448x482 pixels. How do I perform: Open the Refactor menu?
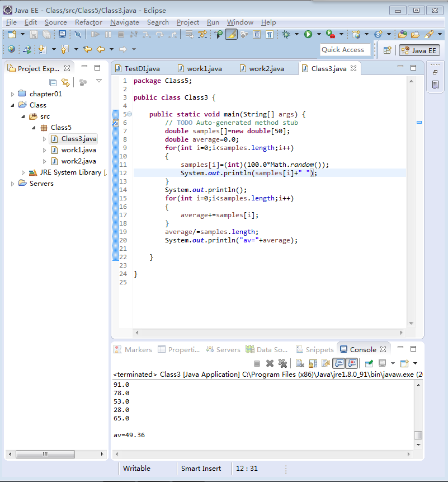(x=88, y=22)
